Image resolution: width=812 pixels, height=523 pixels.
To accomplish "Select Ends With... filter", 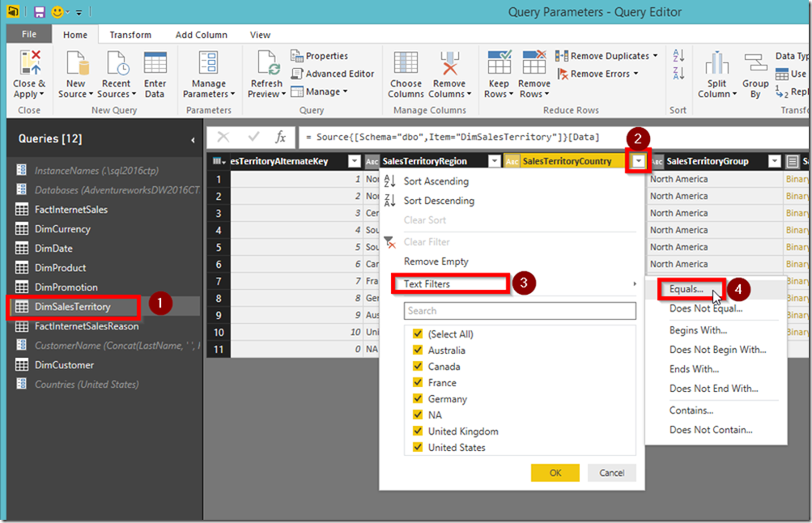I will click(694, 369).
